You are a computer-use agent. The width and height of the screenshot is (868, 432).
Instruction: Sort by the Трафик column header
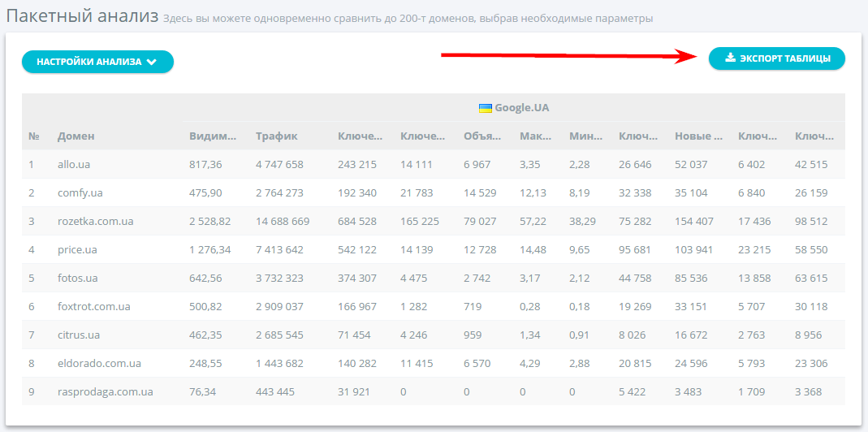click(x=277, y=136)
